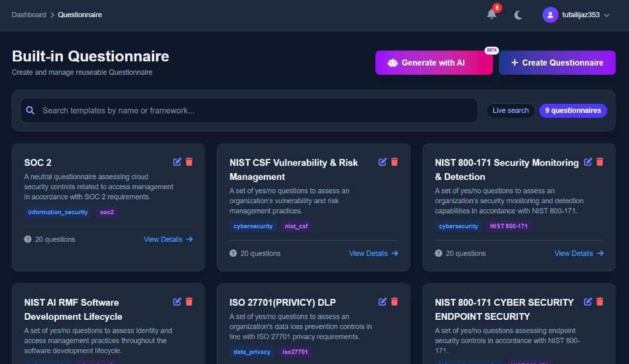Open user avatar icon
The height and width of the screenshot is (364, 629).
point(550,15)
